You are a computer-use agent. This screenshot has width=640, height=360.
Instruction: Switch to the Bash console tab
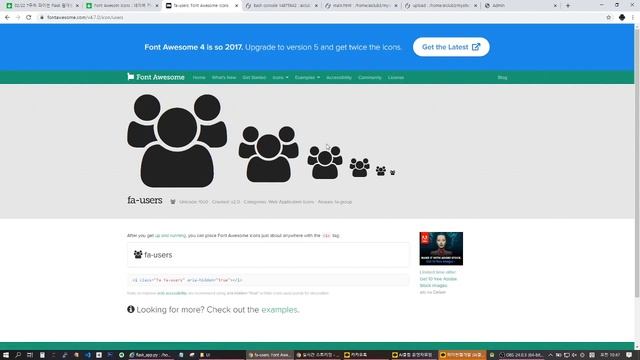click(282, 6)
